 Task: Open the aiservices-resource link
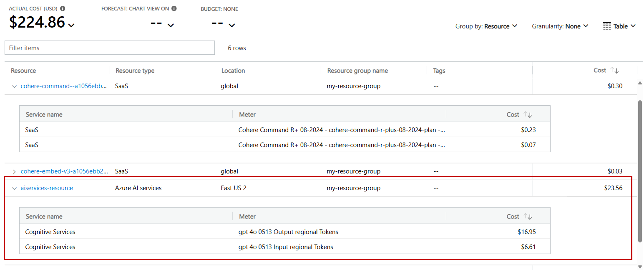point(47,188)
